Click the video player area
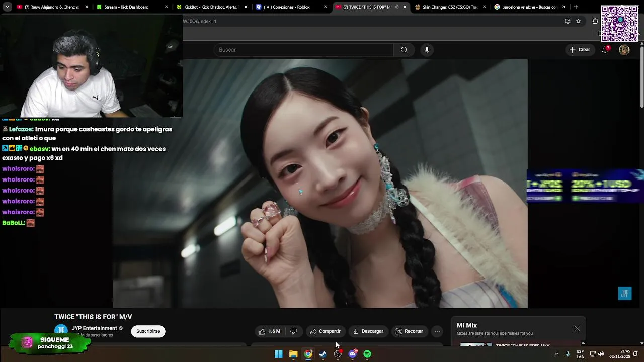Screen dimensions: 644x362 (320, 184)
